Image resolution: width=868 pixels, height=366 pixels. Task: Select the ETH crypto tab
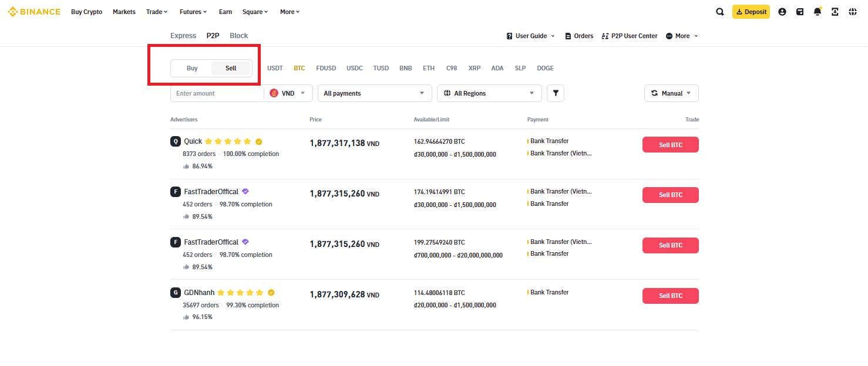[x=429, y=68]
